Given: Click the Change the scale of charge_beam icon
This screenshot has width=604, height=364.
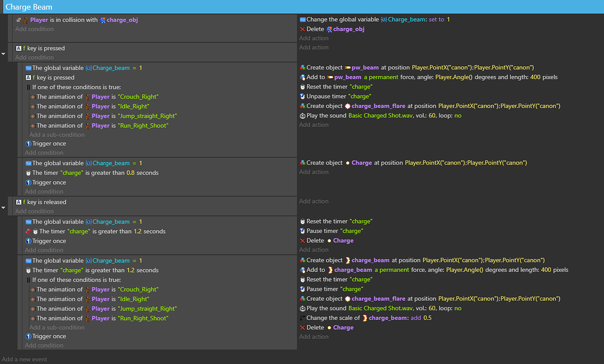Looking at the screenshot, I should (x=302, y=318).
